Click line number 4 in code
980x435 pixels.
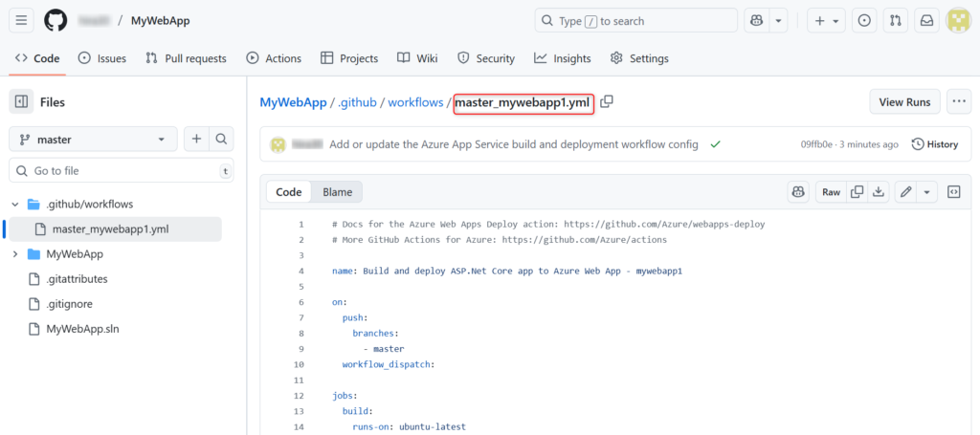click(x=301, y=271)
